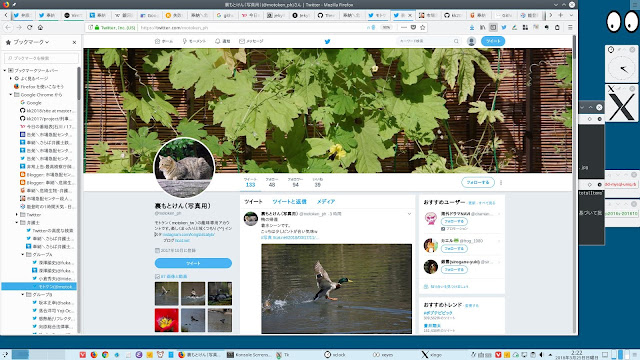Open the tab list dropdown arrow
The image size is (640, 360).
pyautogui.click(x=571, y=16)
